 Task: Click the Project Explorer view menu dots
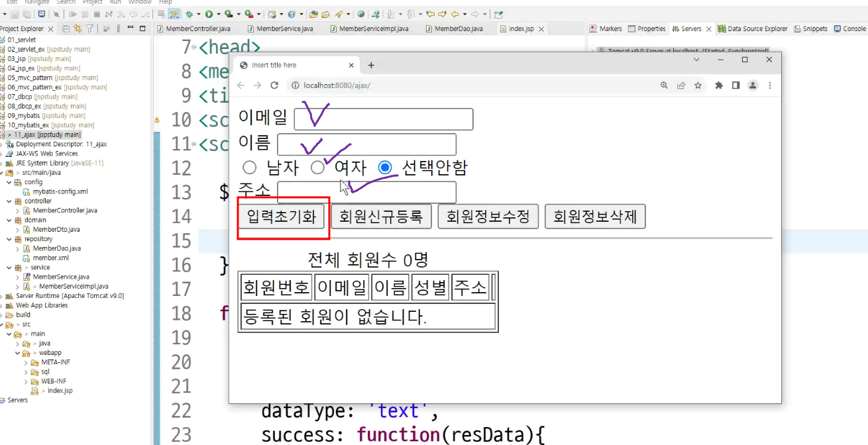click(x=119, y=28)
